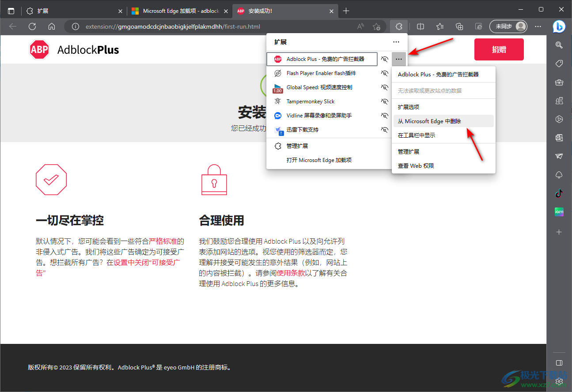Viewport: 572px width, 392px height.
Task: Select 在工具栏中显示 menu item
Action: click(x=443, y=135)
